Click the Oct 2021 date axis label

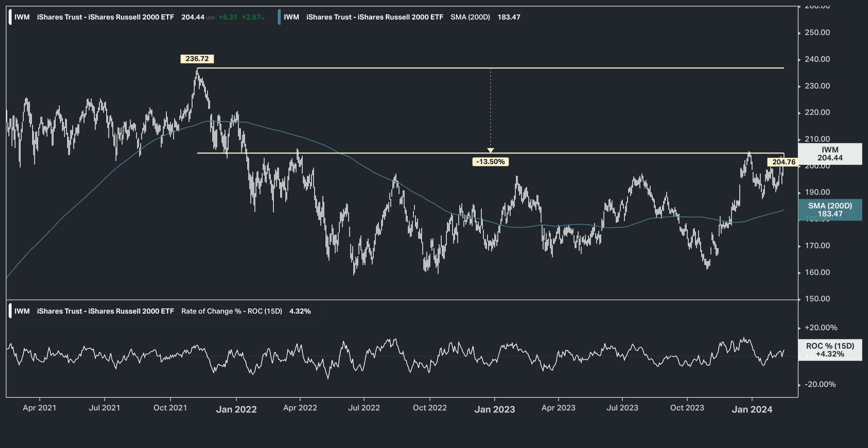coord(170,408)
